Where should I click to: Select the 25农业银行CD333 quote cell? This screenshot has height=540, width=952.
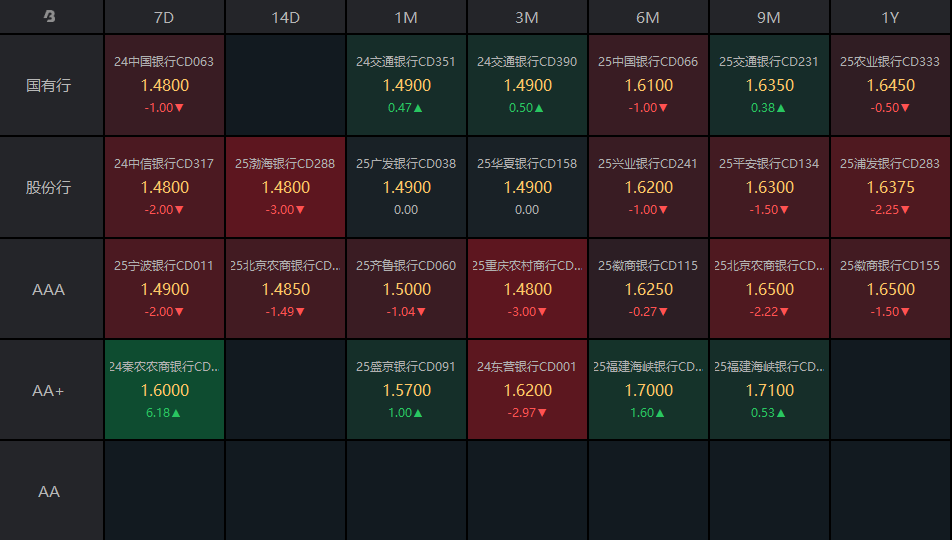889,85
